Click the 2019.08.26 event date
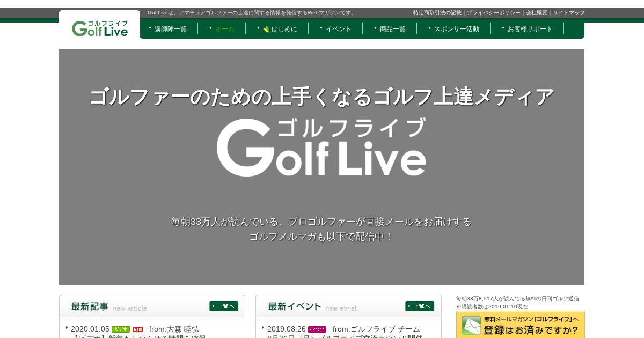 [287, 329]
